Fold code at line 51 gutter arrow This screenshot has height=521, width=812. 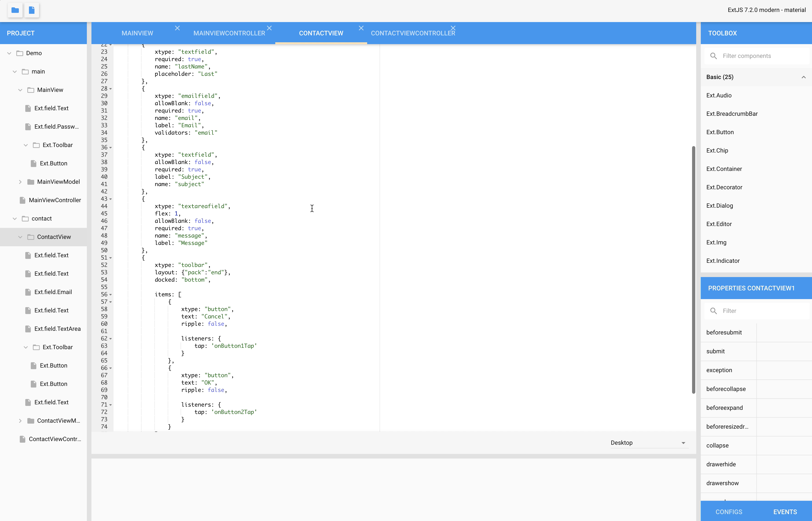pyautogui.click(x=111, y=258)
